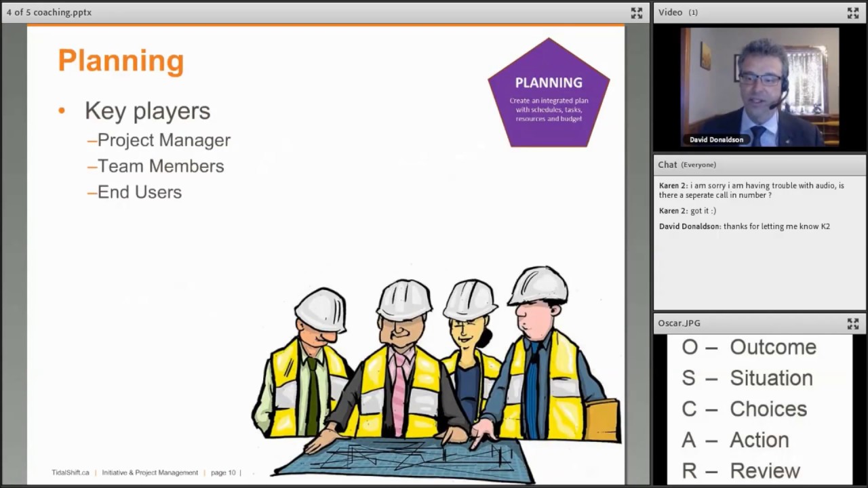The width and height of the screenshot is (868, 488).
Task: Select the 'Video (1)' pod title
Action: click(677, 12)
